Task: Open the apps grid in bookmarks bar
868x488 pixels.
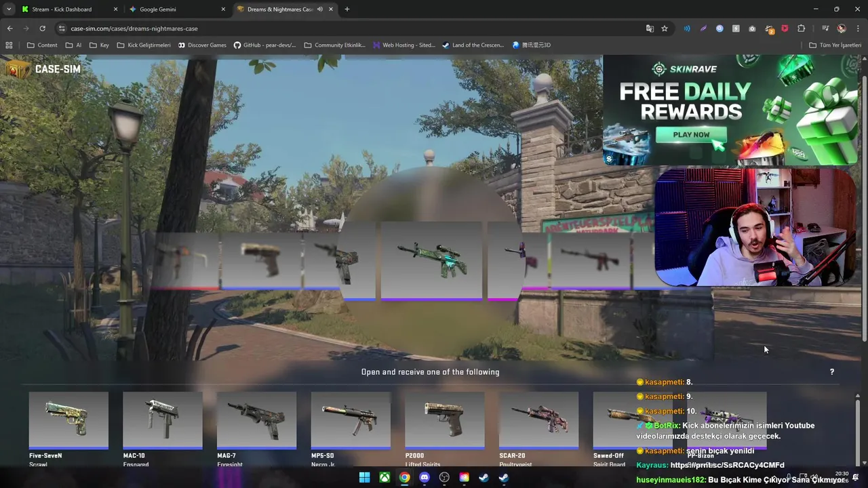Action: click(x=9, y=45)
